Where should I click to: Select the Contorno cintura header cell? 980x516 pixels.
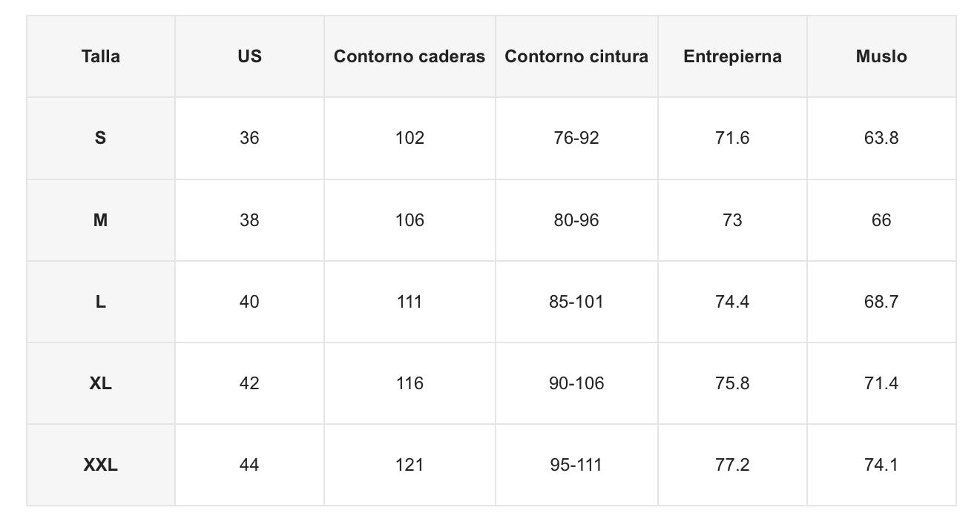(576, 56)
